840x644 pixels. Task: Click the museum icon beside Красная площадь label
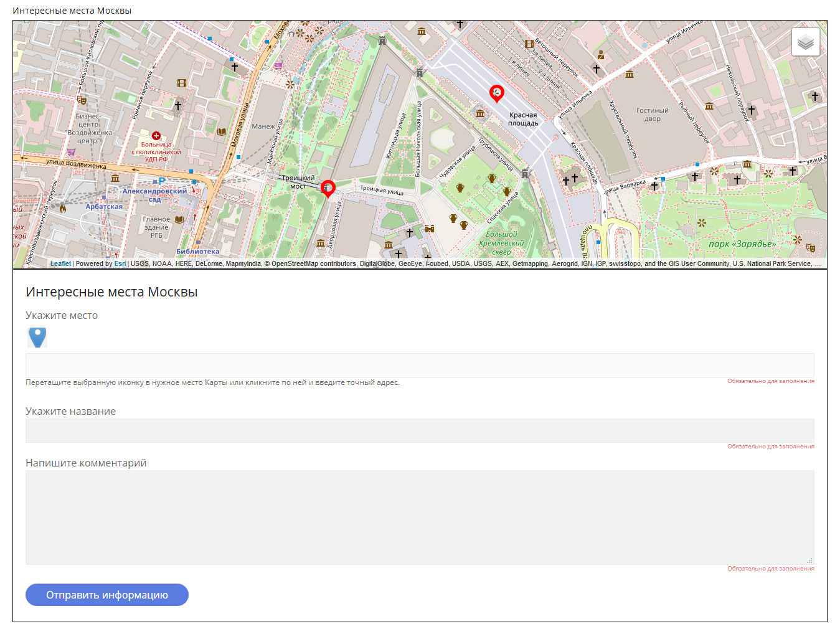point(480,114)
